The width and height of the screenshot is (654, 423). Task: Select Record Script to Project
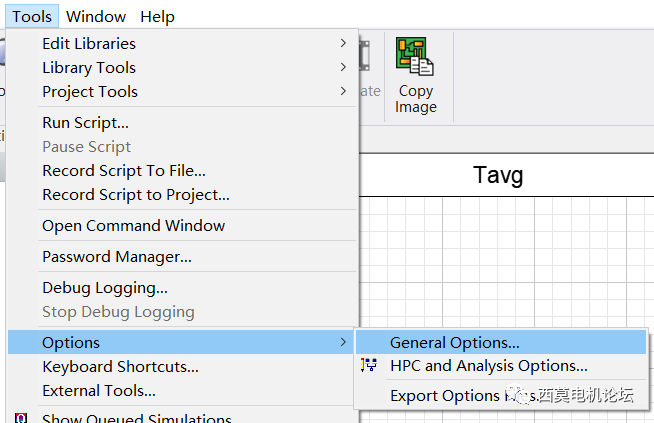coord(135,195)
